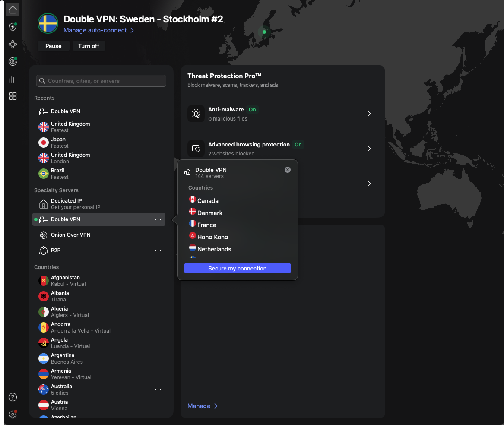Click the Albania flag icon
The image size is (504, 425).
click(43, 296)
